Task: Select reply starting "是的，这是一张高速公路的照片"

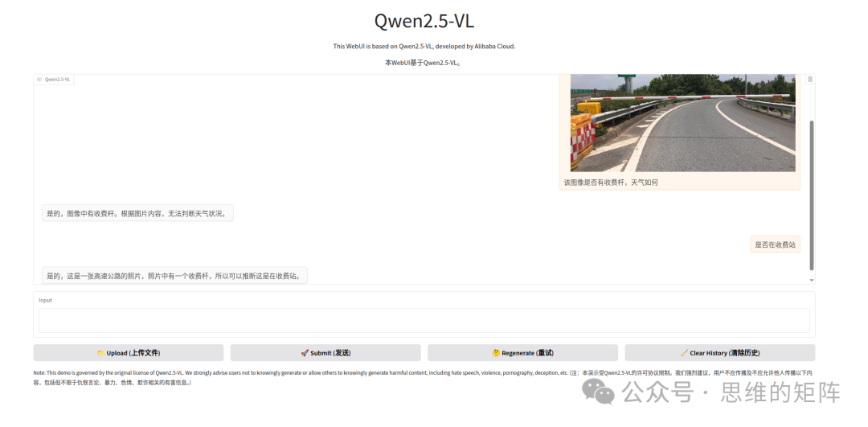Action: coord(174,275)
